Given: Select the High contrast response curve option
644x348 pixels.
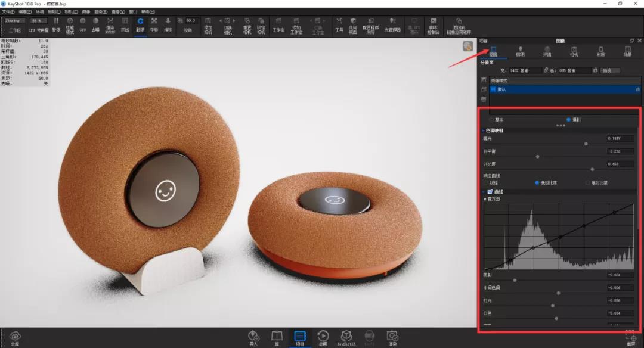Looking at the screenshot, I should (588, 182).
